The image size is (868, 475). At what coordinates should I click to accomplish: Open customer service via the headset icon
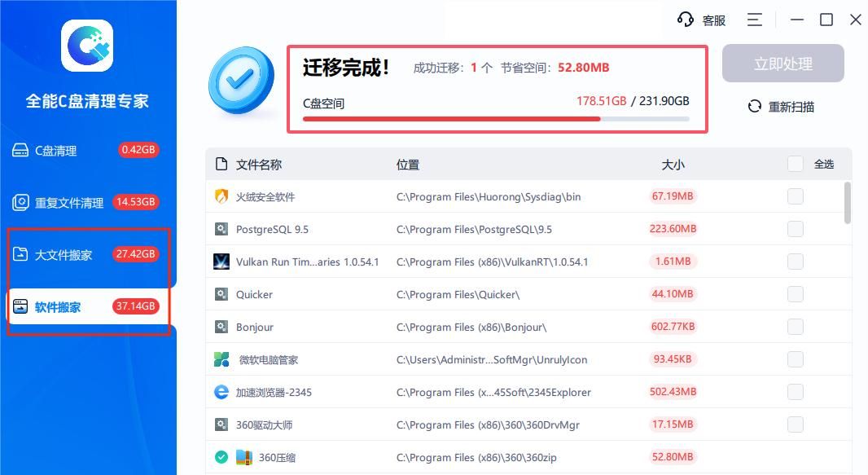(686, 20)
